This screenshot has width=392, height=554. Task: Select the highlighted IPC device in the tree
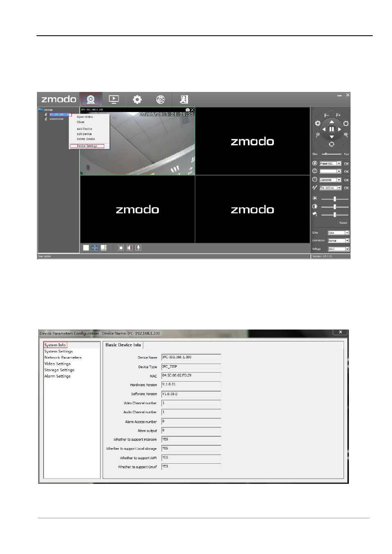click(60, 114)
